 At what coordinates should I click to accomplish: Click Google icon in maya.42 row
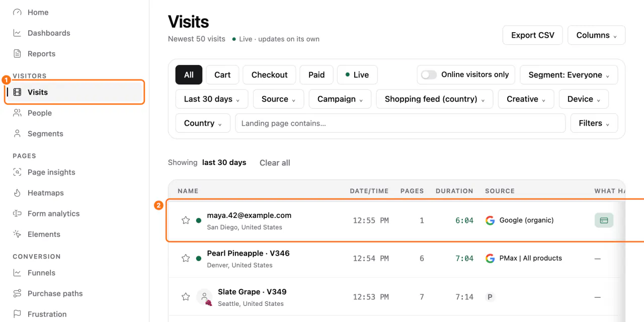point(490,220)
